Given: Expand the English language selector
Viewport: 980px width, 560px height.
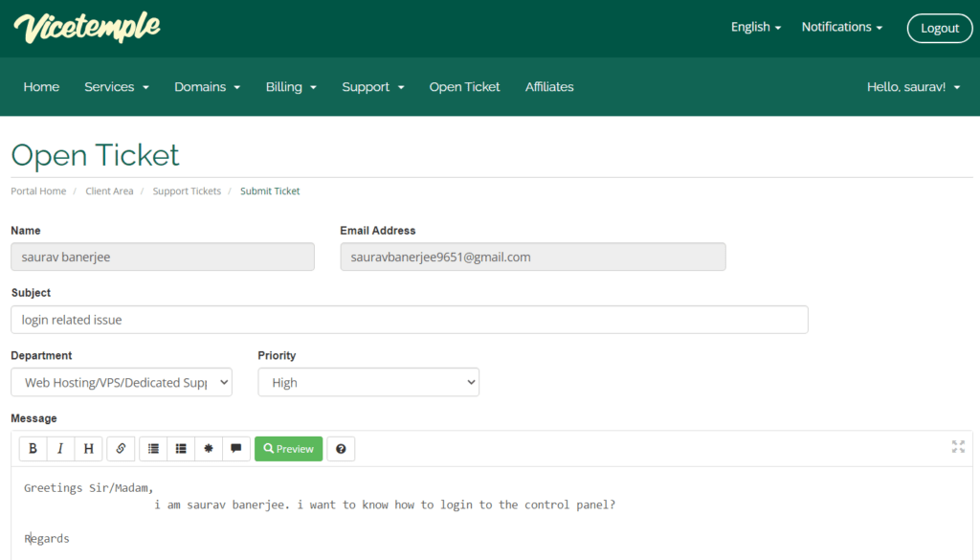Looking at the screenshot, I should tap(756, 27).
